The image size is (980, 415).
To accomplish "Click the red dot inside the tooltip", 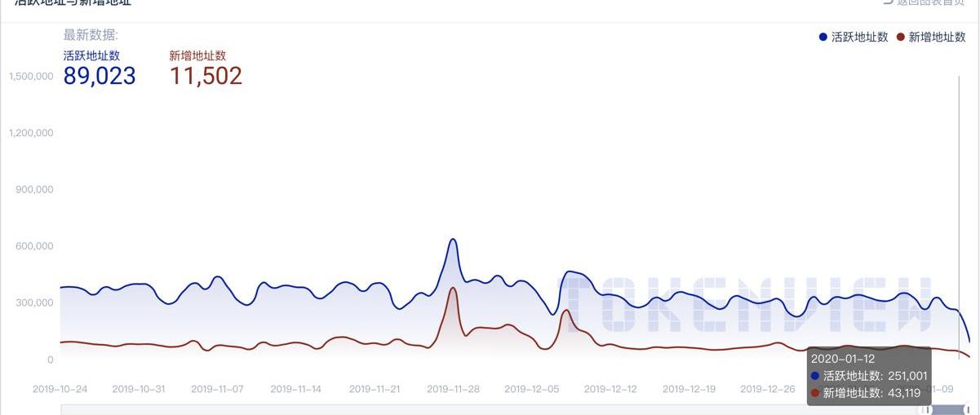I will 816,393.
